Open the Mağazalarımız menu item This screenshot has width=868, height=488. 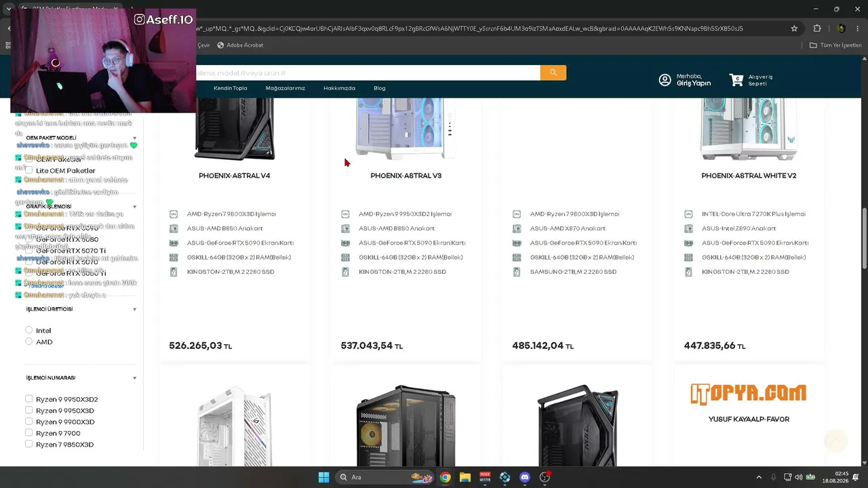tap(285, 88)
